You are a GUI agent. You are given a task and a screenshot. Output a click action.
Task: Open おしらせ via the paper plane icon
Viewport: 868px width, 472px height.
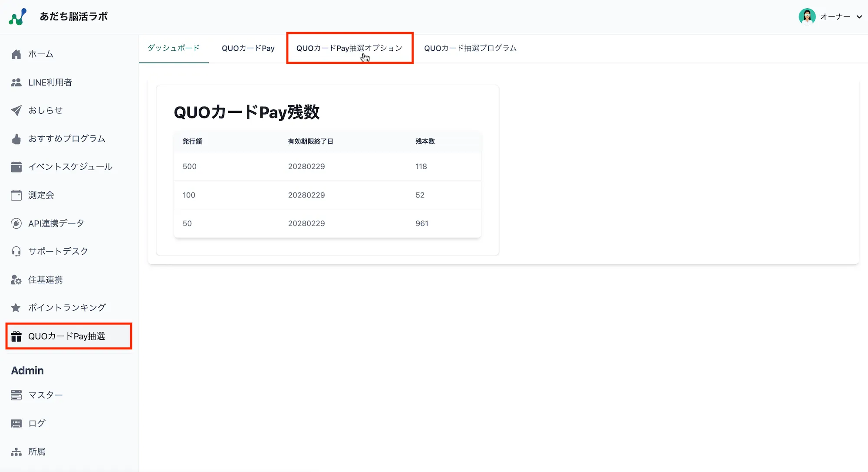16,110
